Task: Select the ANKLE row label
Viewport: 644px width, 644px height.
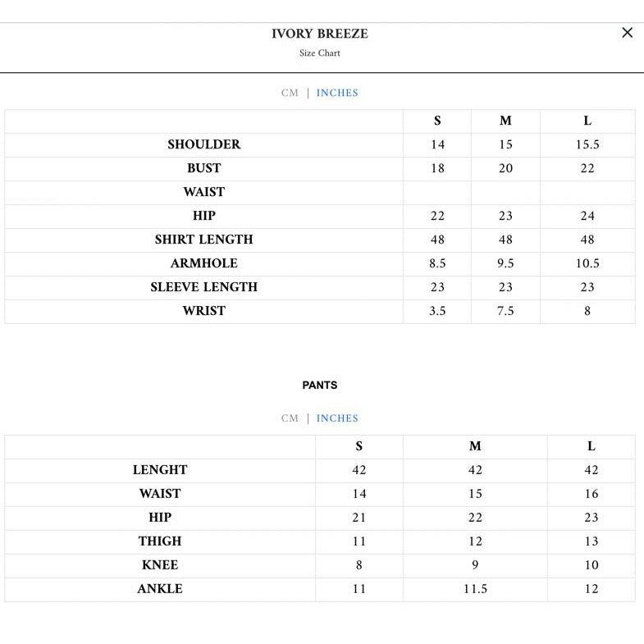Action: click(160, 589)
